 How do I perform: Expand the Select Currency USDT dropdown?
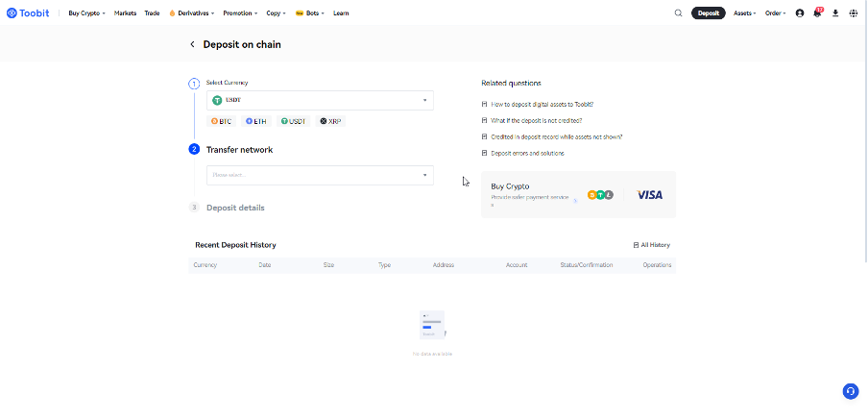[320, 100]
